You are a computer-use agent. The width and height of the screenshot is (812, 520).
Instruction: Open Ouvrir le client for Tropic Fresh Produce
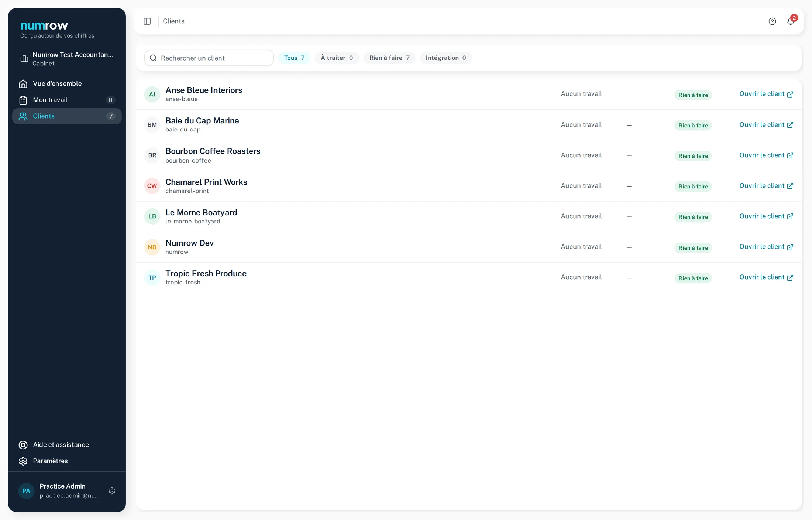[766, 277]
